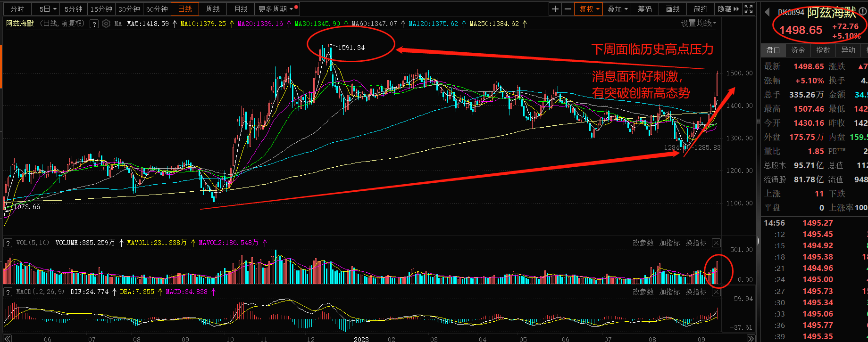Open 设置均线 moving average settings dropdown
The image size is (868, 342).
tap(698, 23)
